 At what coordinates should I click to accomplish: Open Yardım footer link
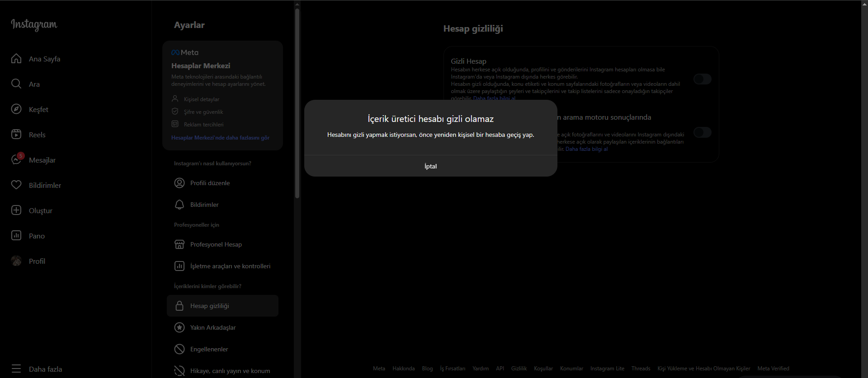[481, 369]
